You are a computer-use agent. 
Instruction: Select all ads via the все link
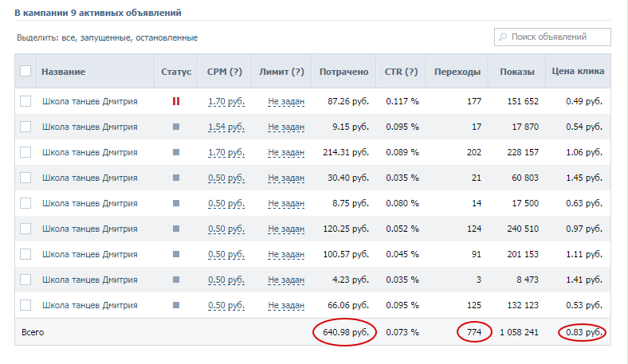click(68, 37)
